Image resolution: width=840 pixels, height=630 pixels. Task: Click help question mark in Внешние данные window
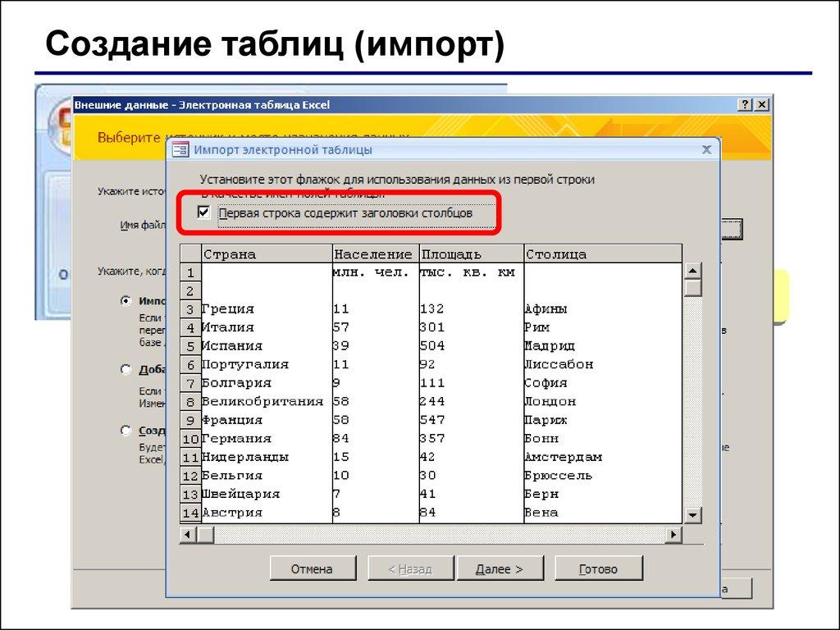[745, 104]
